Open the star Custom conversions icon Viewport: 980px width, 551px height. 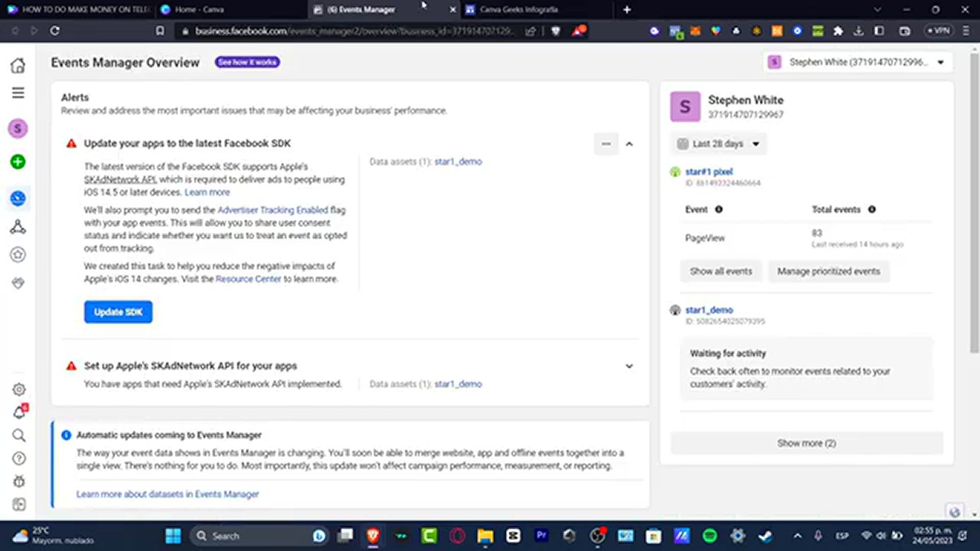18,255
